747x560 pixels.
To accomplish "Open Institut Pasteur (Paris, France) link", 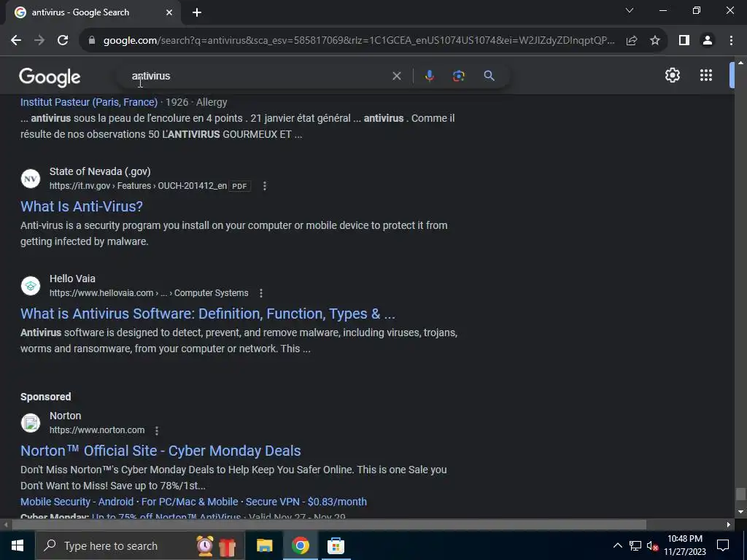I will click(x=89, y=102).
